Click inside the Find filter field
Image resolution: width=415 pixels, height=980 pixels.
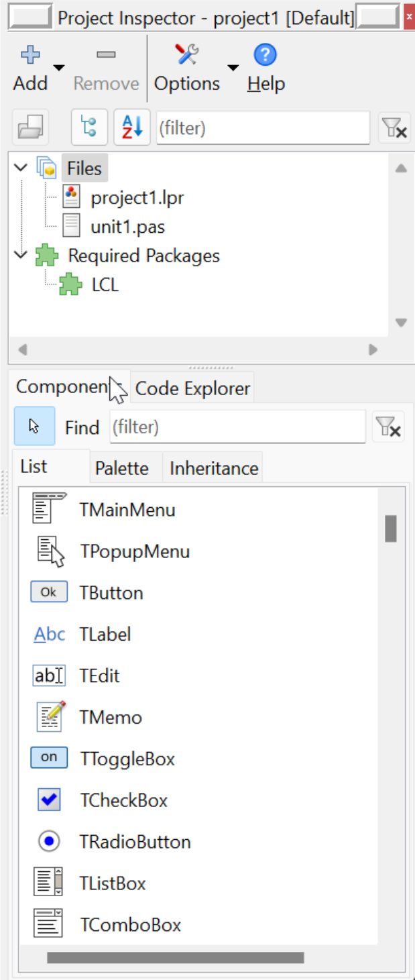238,427
